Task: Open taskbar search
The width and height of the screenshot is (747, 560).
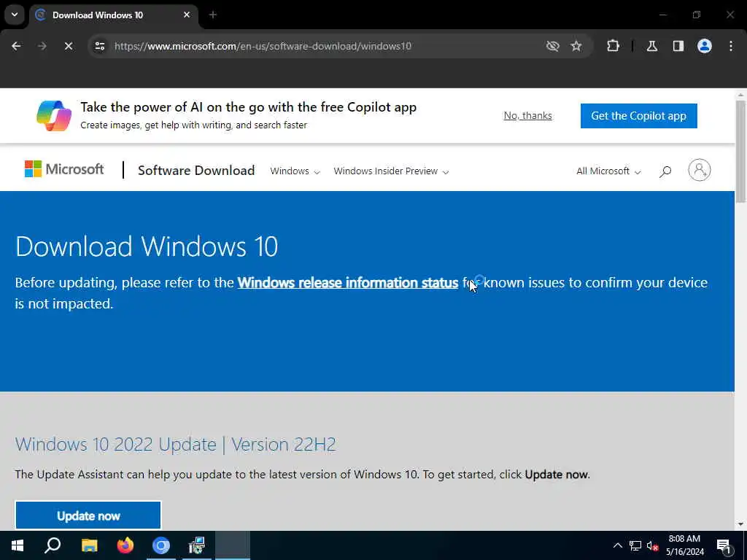Action: 53,545
